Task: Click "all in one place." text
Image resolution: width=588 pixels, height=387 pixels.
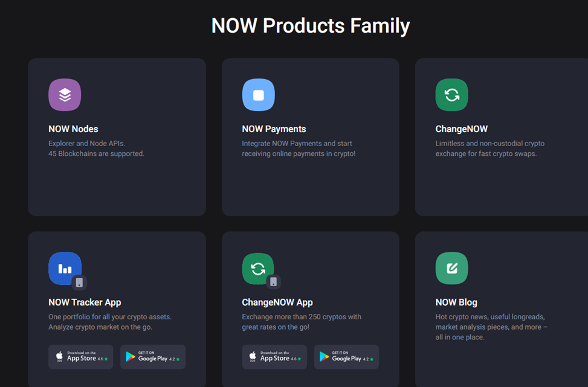Action: [460, 337]
